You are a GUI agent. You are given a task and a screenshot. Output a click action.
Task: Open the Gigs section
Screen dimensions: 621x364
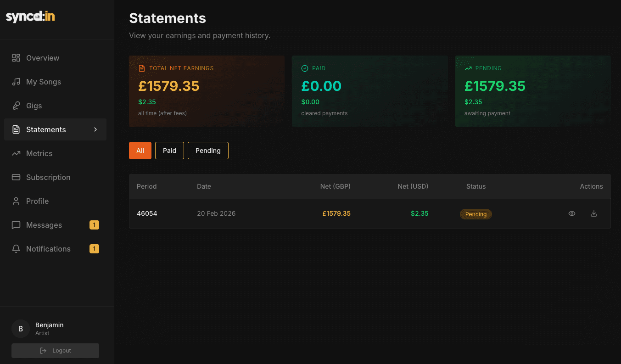(x=55, y=106)
